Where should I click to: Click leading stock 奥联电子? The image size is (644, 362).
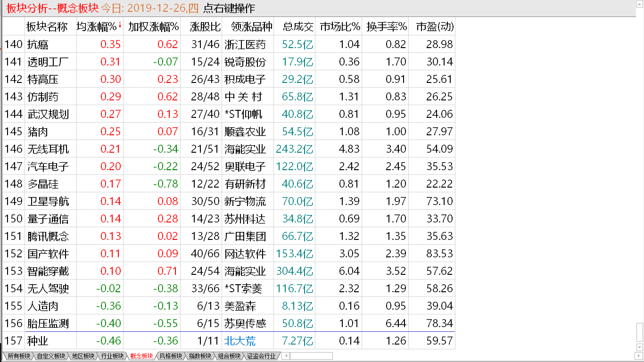point(245,166)
